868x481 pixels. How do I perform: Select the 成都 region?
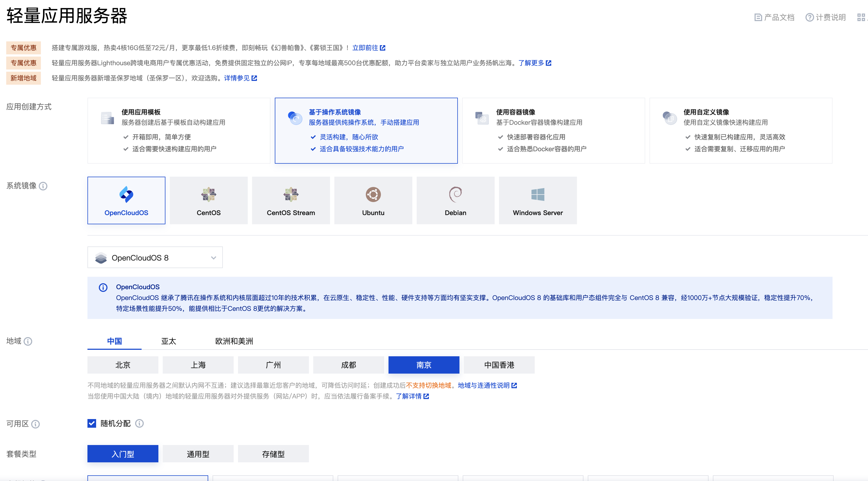[x=348, y=365]
